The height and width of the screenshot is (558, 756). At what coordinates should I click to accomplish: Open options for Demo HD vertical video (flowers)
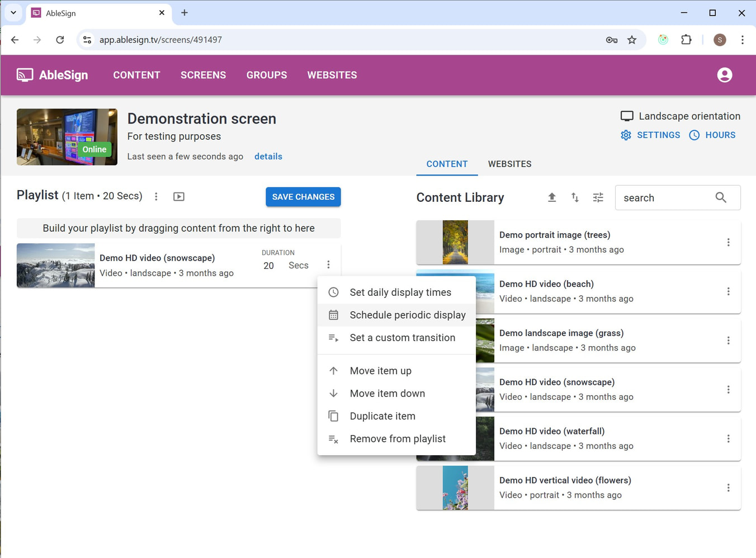point(728,488)
